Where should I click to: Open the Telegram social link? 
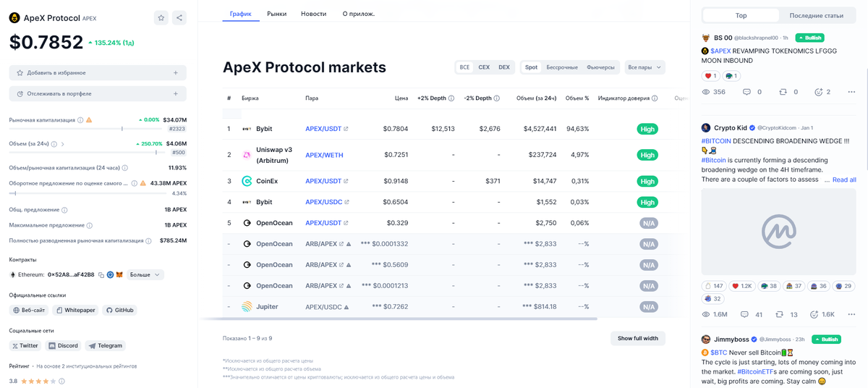[x=106, y=346]
